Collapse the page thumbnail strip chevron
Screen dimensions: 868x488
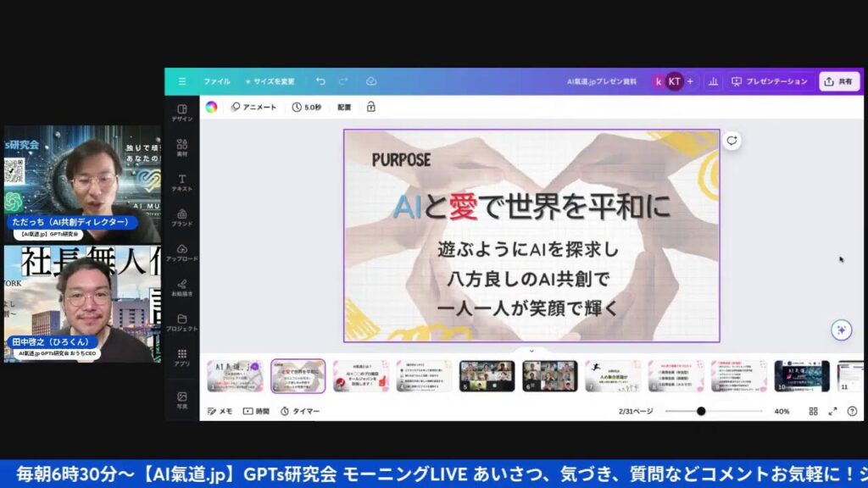pos(531,351)
